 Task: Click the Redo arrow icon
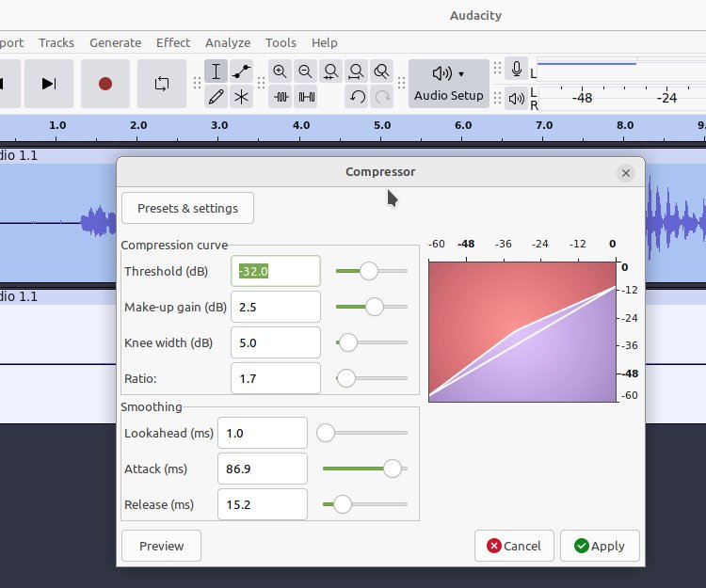382,97
